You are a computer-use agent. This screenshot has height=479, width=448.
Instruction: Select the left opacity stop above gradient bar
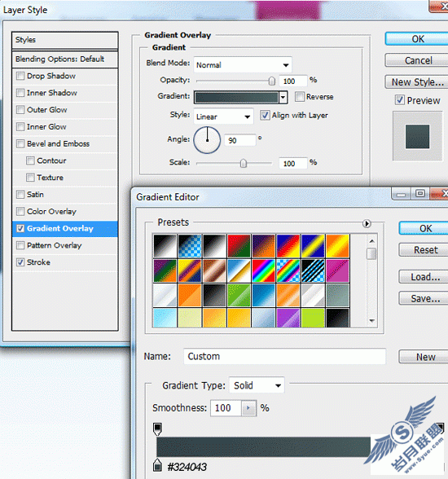click(157, 428)
